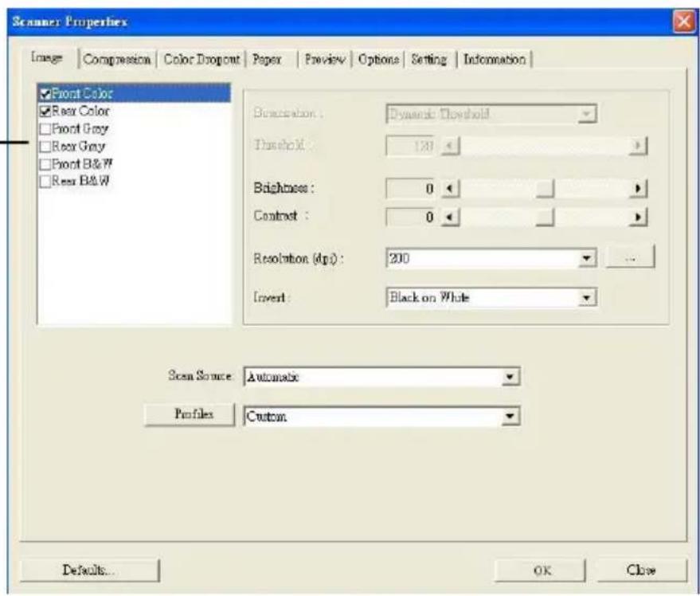
Task: Click Threshold right arrow
Action: point(638,146)
